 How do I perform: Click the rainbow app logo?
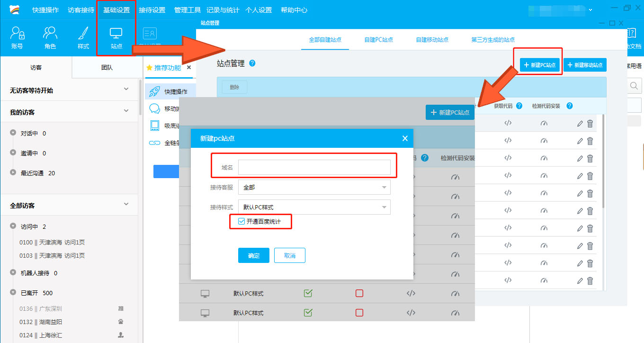click(x=15, y=9)
